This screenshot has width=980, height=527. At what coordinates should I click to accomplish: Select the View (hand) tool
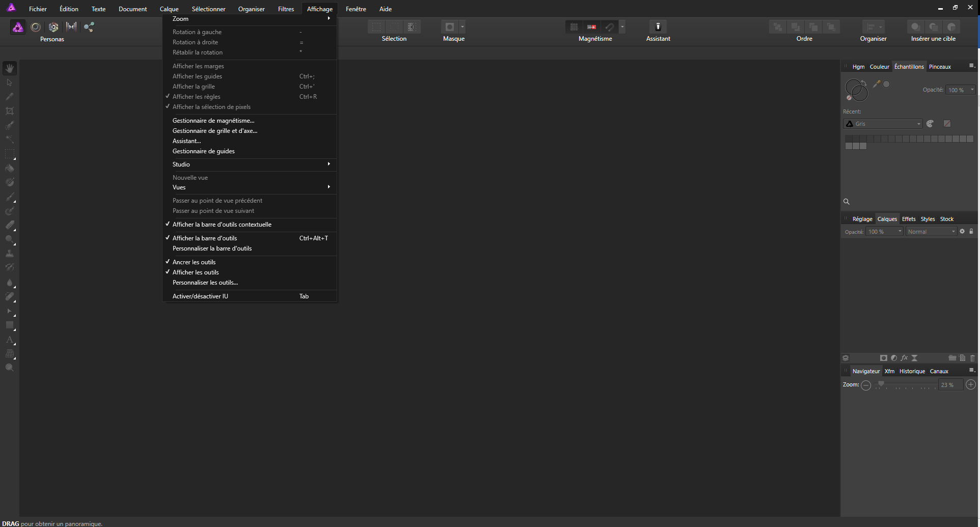point(10,68)
